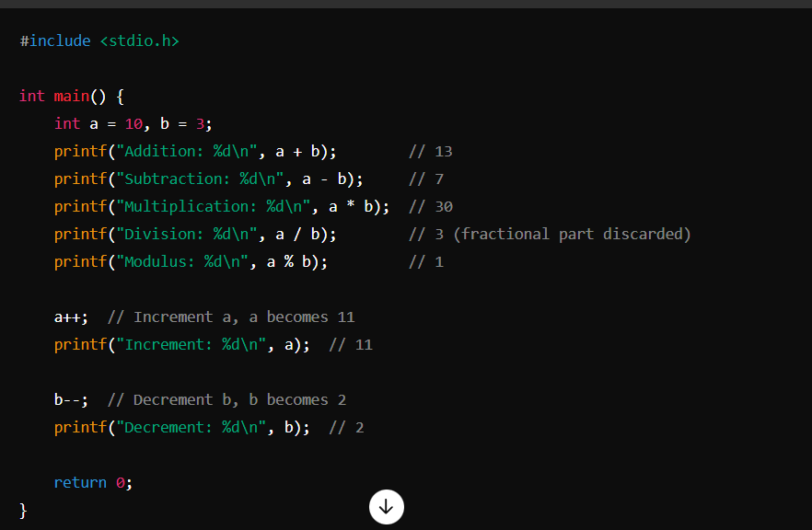Click the closing brace of main
Image resolution: width=812 pixels, height=530 pixels.
click(23, 511)
